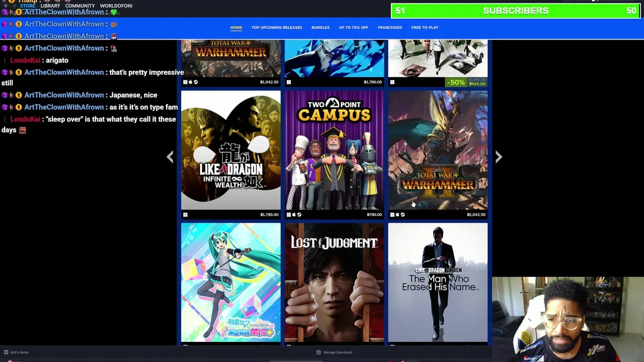The height and width of the screenshot is (362, 644).
Task: Click the SteamOS icon under Two Point Campus
Action: (299, 215)
